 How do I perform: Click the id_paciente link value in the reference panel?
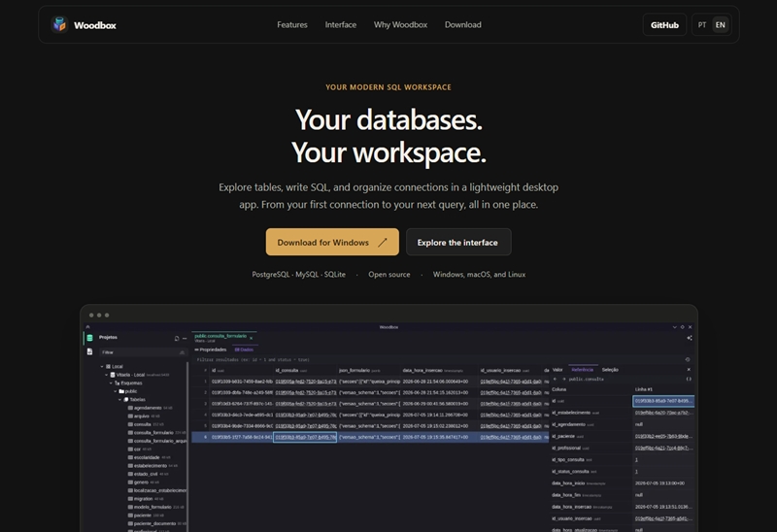tap(663, 437)
